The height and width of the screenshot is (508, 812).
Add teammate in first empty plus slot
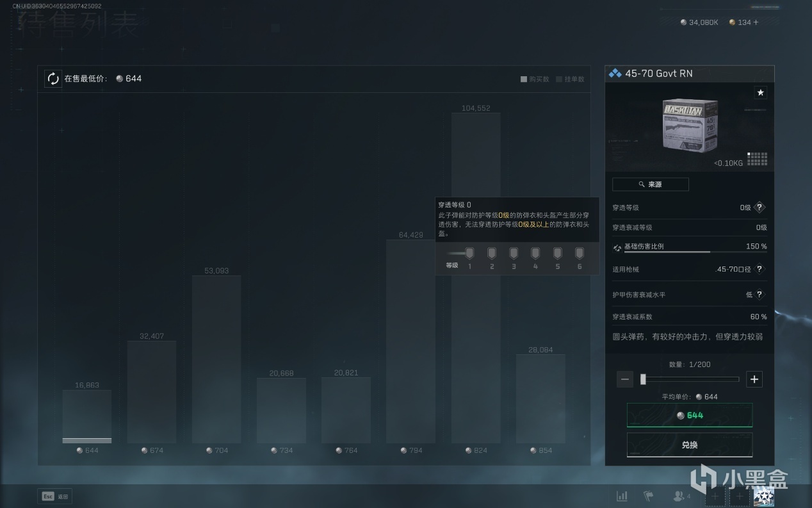coord(715,496)
